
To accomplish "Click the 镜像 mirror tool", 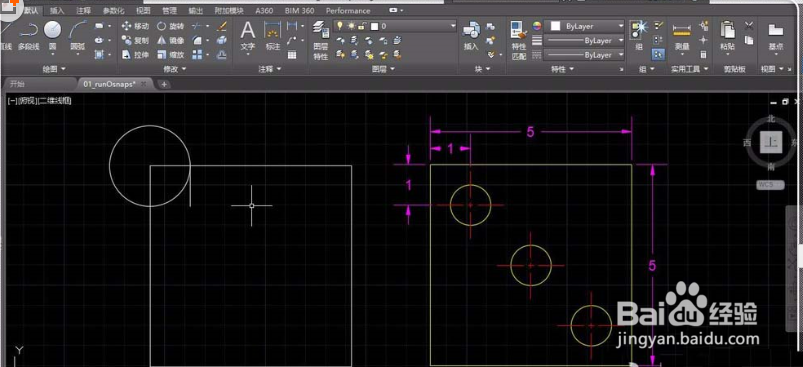I will 171,40.
